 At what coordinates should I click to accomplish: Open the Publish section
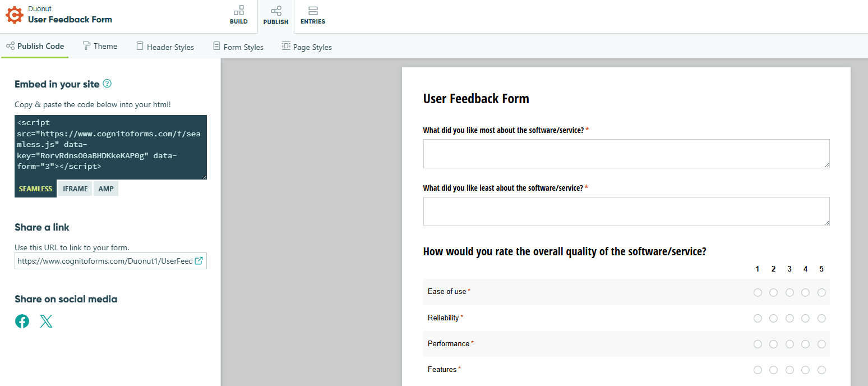click(275, 16)
